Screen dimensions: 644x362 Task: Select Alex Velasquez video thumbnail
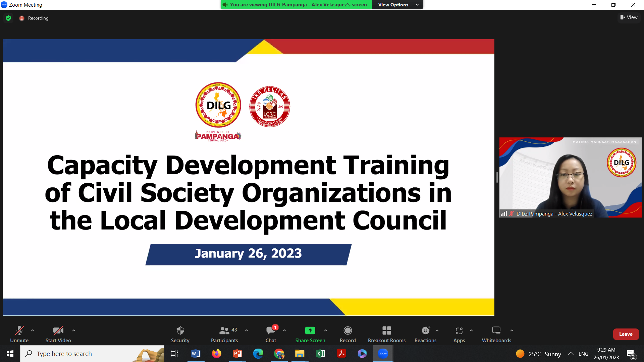pos(570,177)
